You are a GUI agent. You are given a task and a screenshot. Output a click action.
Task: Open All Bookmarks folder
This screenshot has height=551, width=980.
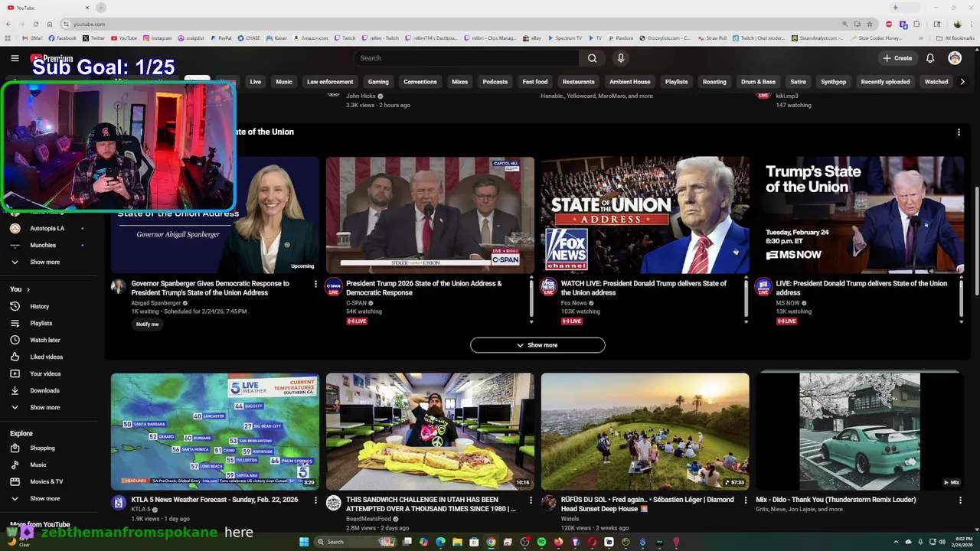click(955, 38)
